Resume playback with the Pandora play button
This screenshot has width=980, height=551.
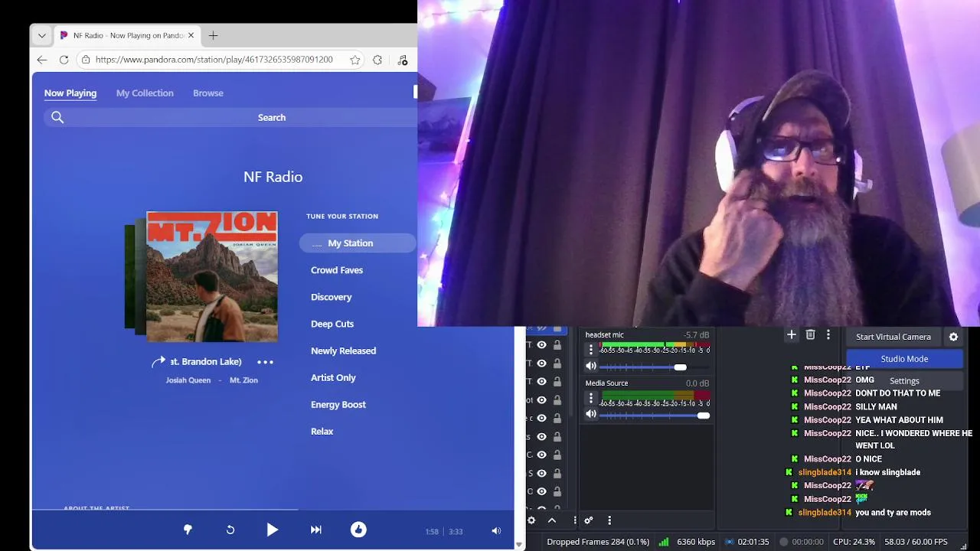click(272, 530)
